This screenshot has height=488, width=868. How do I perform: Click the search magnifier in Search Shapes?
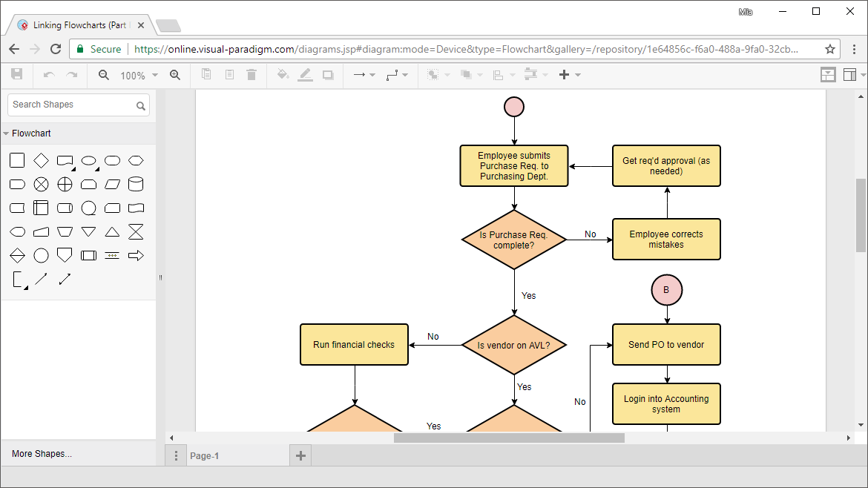click(x=141, y=105)
